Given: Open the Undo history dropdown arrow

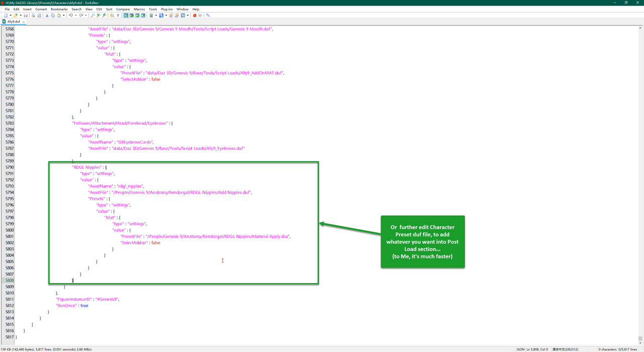Looking at the screenshot, I should tap(75, 15).
